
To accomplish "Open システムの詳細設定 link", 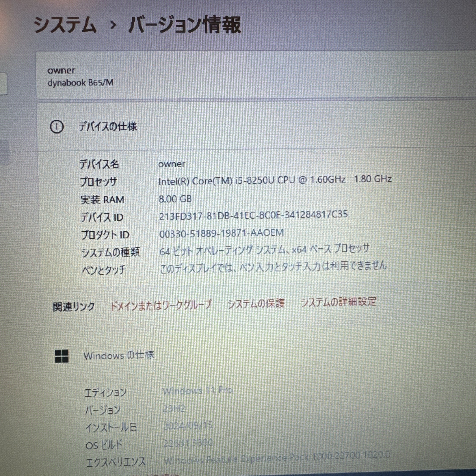I will click(338, 302).
